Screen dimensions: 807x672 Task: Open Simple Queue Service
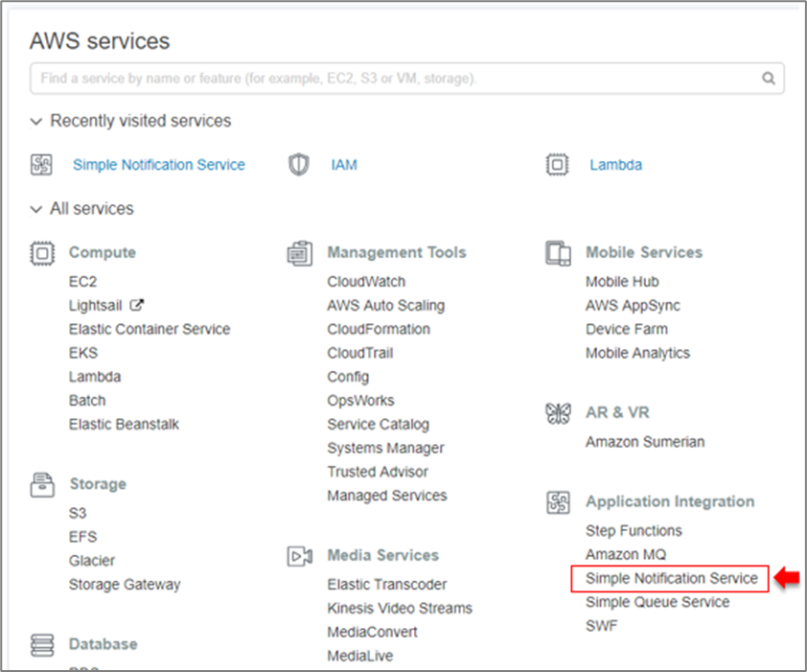657,602
